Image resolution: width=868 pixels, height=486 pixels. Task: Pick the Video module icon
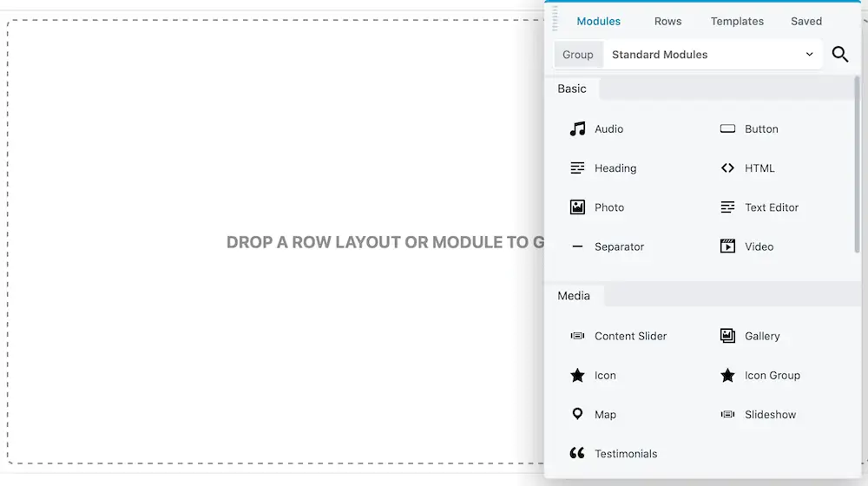(727, 246)
